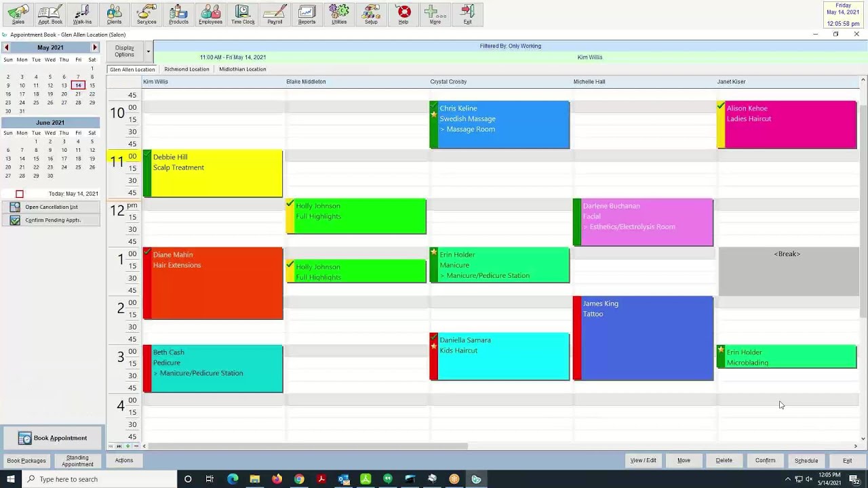
Task: Switch to Midlothian Location tab
Action: coord(242,69)
